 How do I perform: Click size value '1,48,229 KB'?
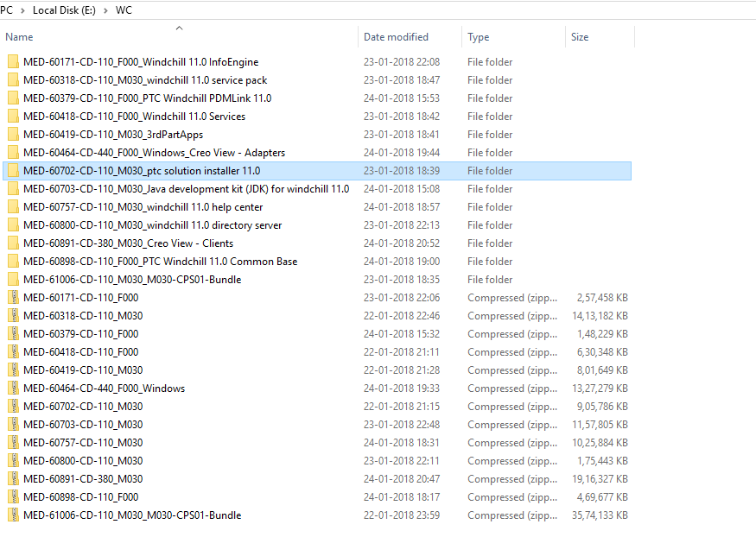click(x=602, y=334)
